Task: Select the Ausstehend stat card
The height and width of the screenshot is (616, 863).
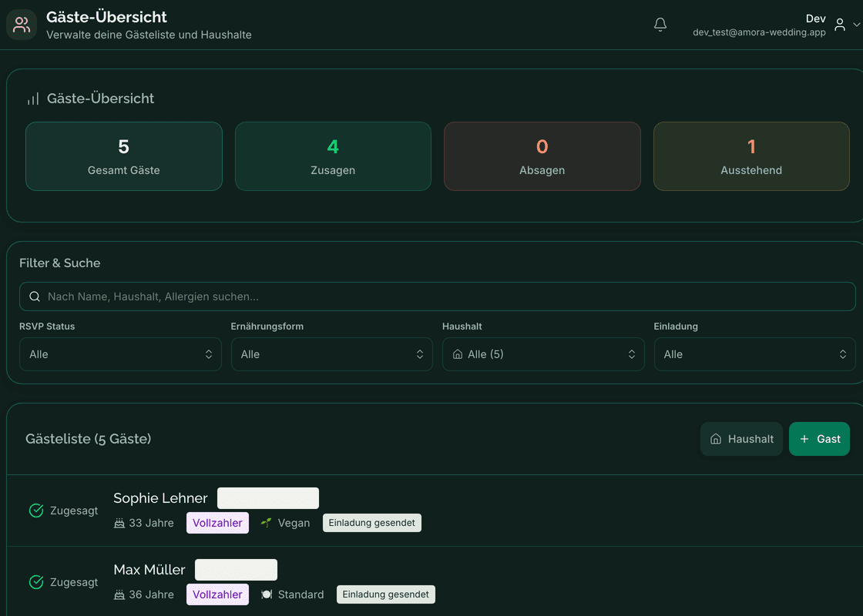Action: (751, 156)
